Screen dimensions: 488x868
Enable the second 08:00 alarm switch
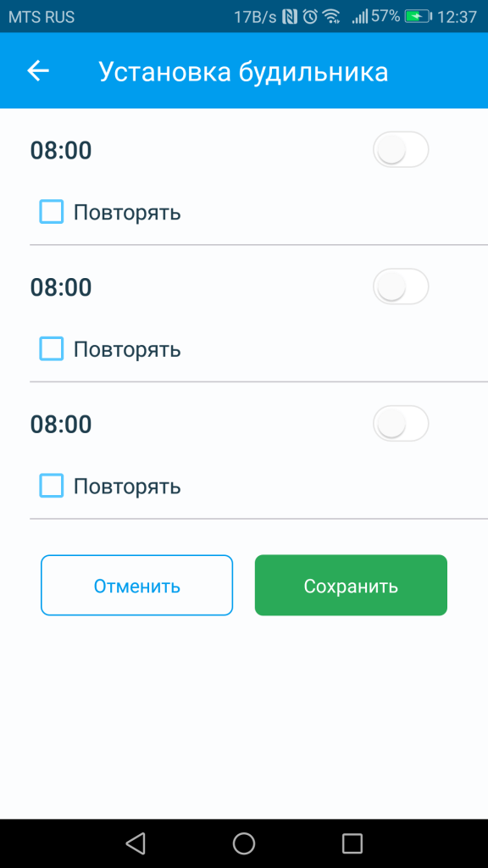401,287
